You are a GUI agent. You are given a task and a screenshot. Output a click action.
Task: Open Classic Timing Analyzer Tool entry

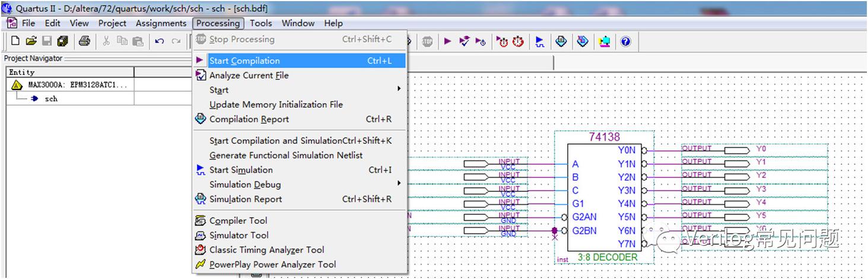pyautogui.click(x=299, y=250)
